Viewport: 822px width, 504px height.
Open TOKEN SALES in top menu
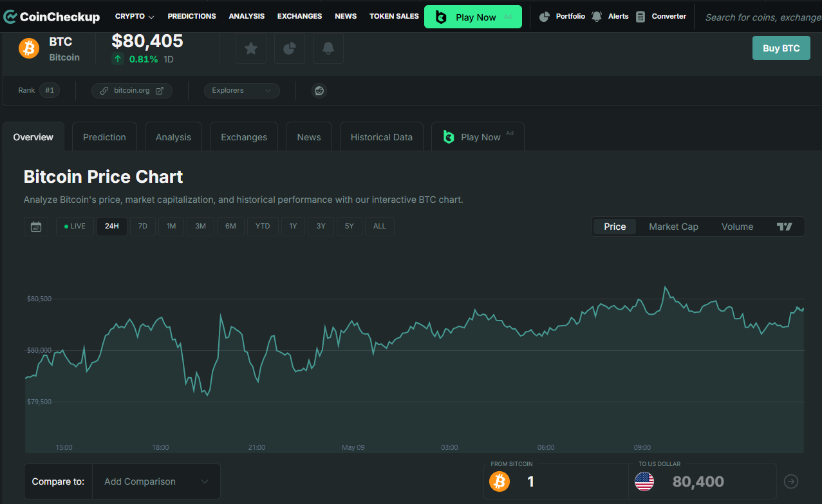pyautogui.click(x=394, y=17)
